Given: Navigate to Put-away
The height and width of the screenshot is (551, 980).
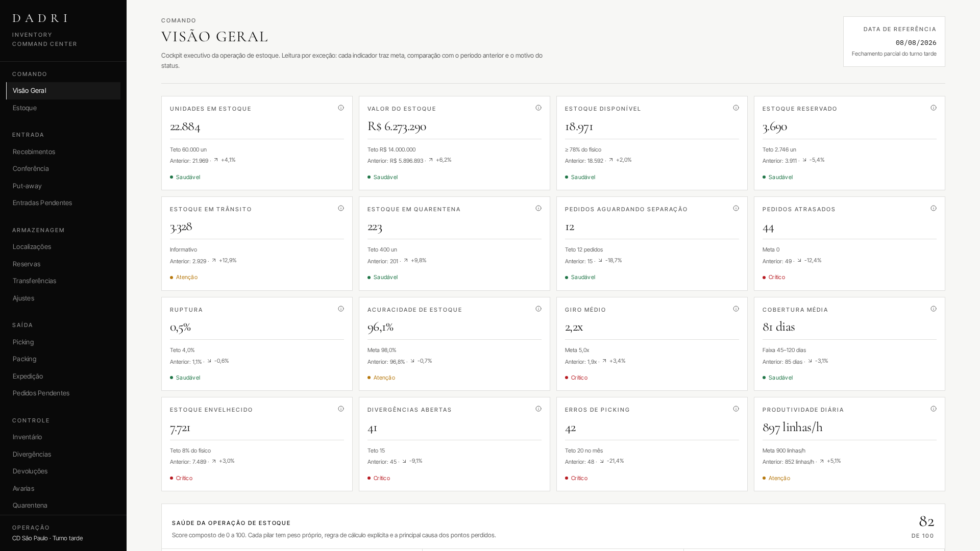Looking at the screenshot, I should (x=63, y=186).
